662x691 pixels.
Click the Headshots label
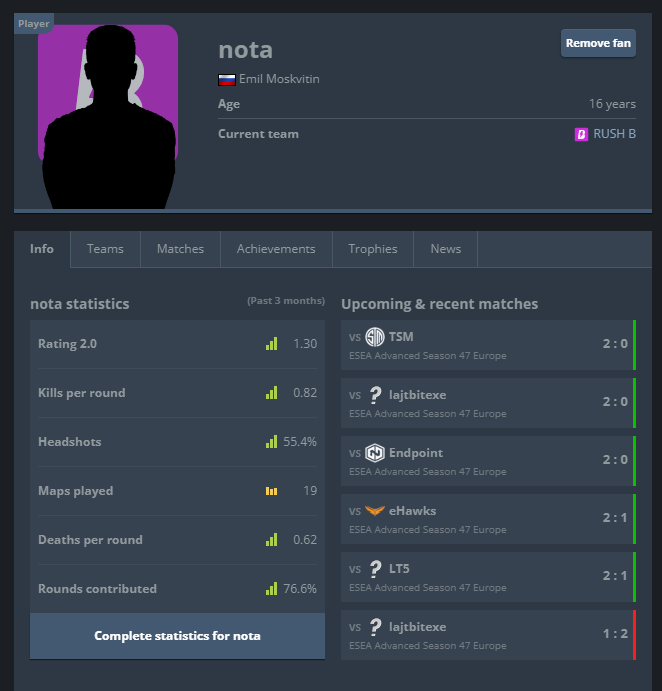tap(70, 442)
